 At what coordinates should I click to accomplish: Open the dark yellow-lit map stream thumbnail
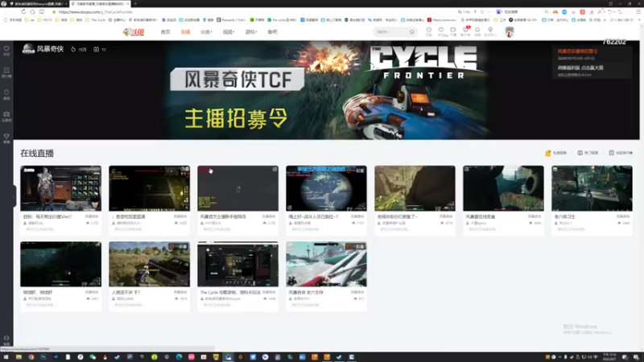coord(150,188)
